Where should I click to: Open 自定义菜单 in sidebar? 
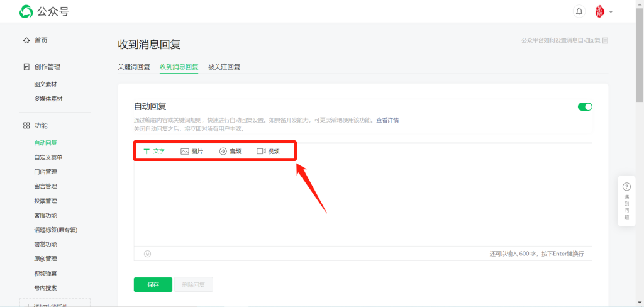[48, 157]
